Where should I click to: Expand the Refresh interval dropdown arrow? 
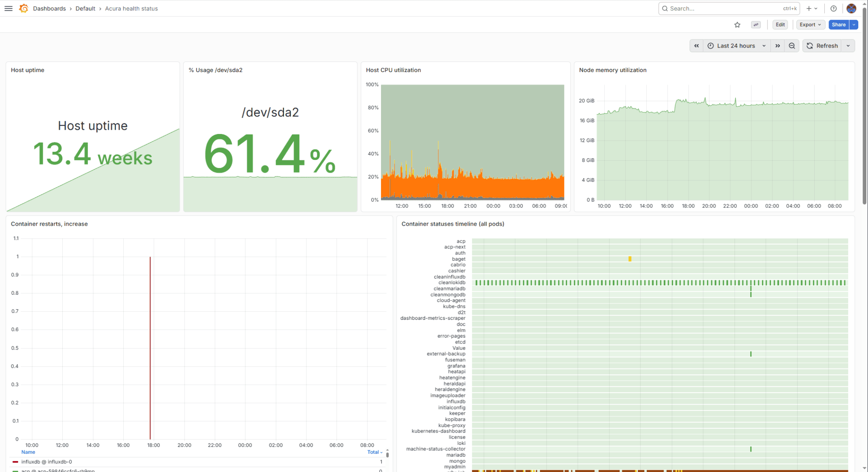(848, 46)
